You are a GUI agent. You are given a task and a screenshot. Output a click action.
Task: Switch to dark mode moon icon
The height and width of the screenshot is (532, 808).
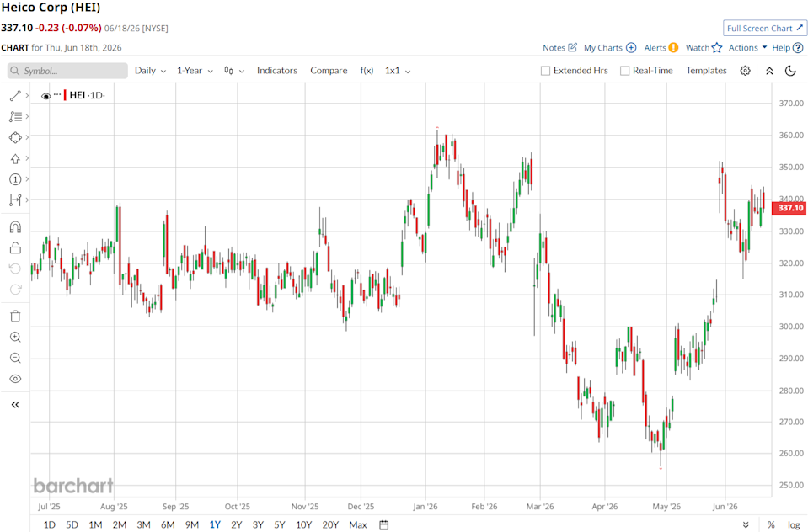coord(790,71)
